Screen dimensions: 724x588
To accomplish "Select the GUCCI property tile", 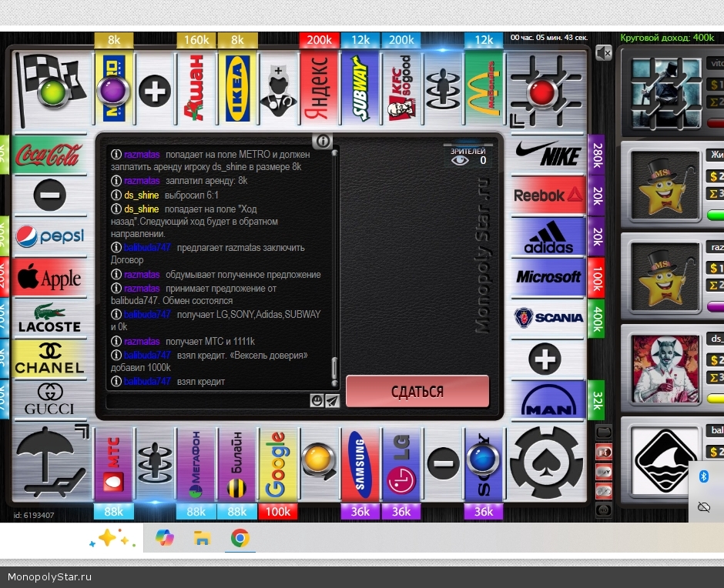I will coord(49,399).
